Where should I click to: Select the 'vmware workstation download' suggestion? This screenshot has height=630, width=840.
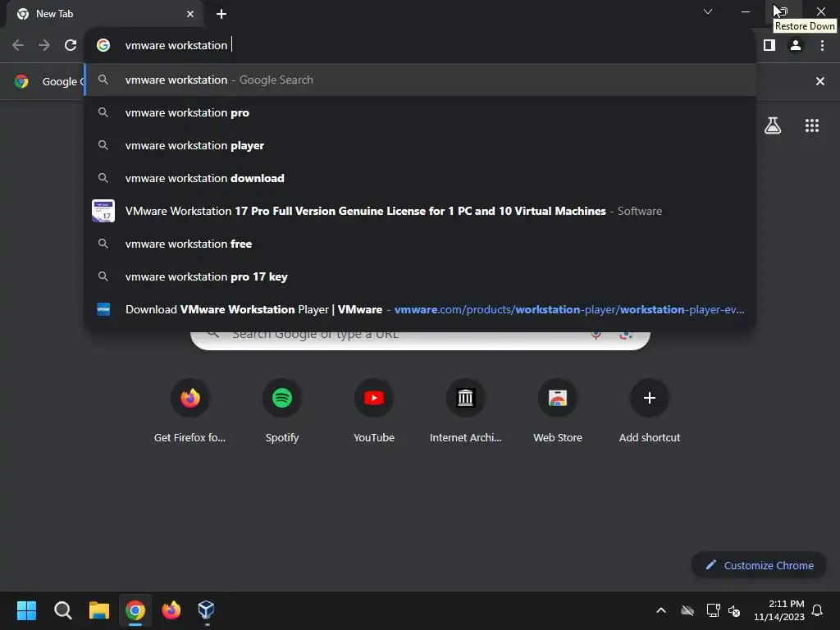421,178
